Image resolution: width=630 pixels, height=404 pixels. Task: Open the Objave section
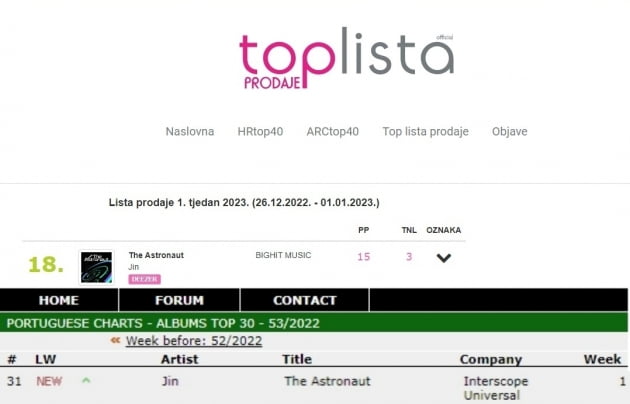pos(509,131)
